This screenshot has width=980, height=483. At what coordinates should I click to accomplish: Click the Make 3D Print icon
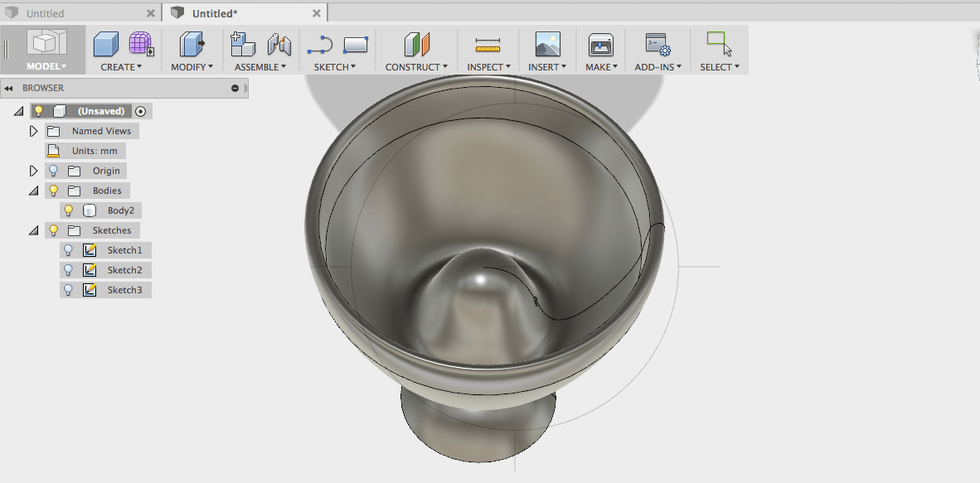coord(600,45)
